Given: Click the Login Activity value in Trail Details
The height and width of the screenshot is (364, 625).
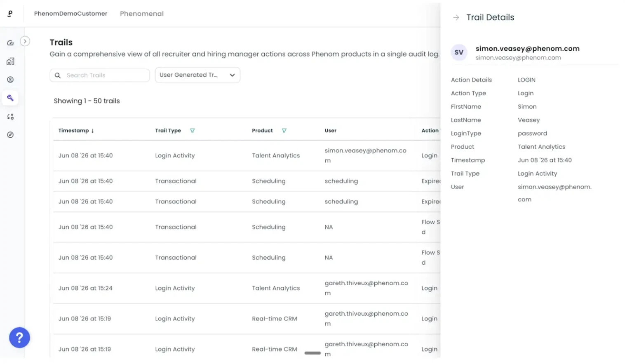Looking at the screenshot, I should 537,174.
